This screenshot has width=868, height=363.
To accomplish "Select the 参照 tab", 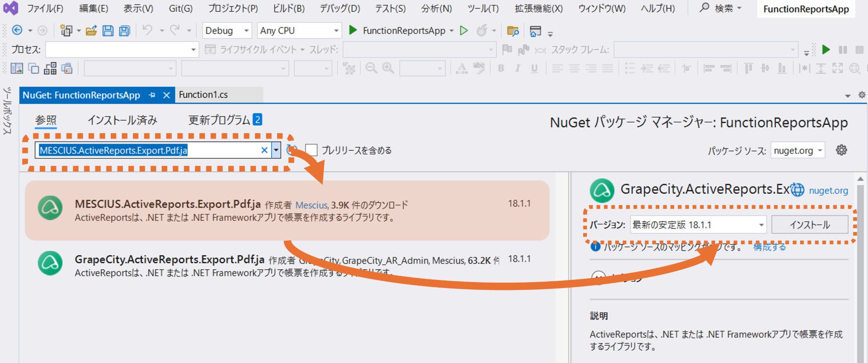I will click(x=46, y=120).
